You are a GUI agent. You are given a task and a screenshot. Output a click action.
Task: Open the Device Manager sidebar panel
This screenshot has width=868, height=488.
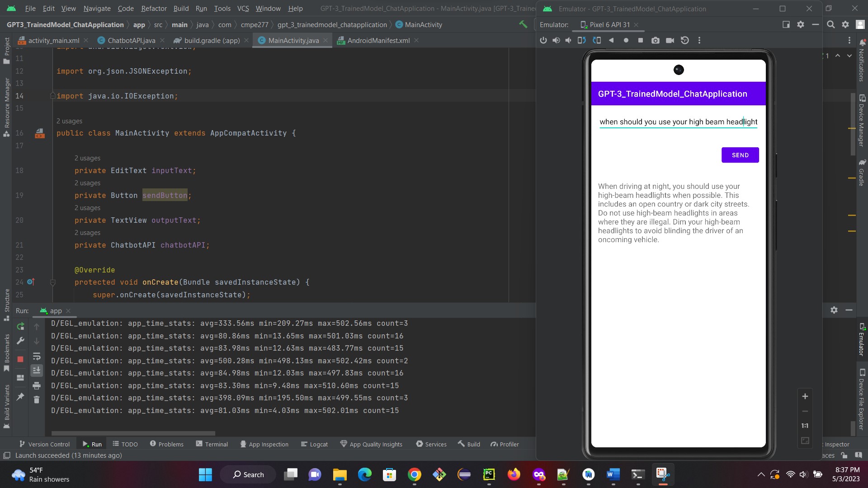[x=863, y=110]
